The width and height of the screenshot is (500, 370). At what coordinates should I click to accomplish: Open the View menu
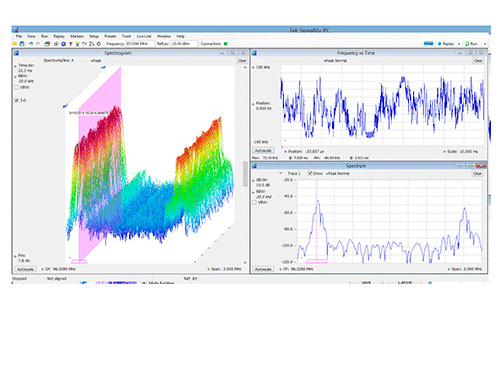click(31, 36)
